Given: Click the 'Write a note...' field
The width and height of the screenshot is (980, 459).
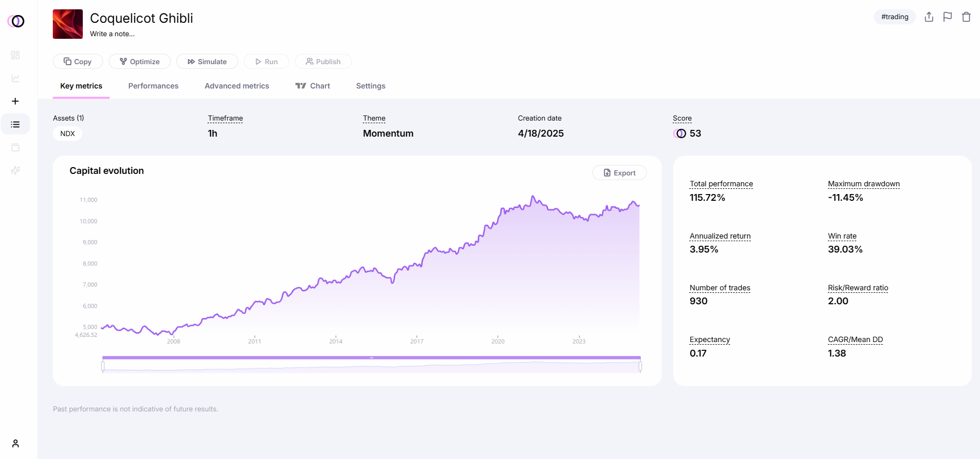Looking at the screenshot, I should (x=112, y=34).
